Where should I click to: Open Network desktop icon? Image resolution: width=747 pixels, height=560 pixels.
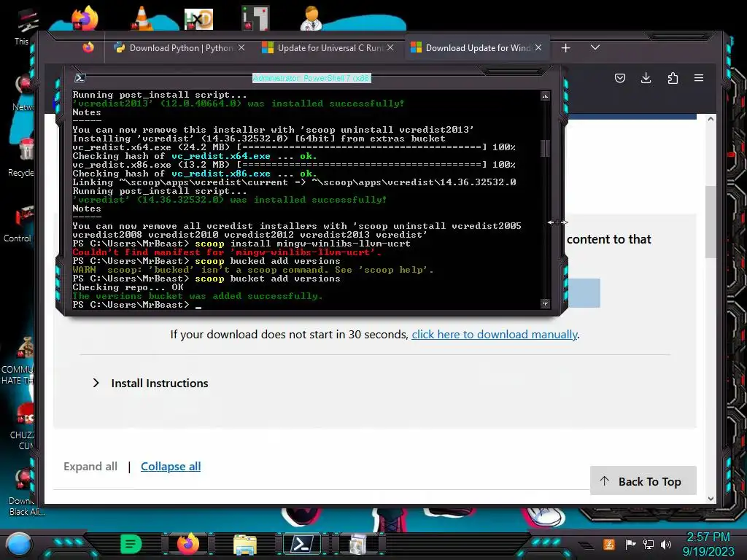(23, 93)
